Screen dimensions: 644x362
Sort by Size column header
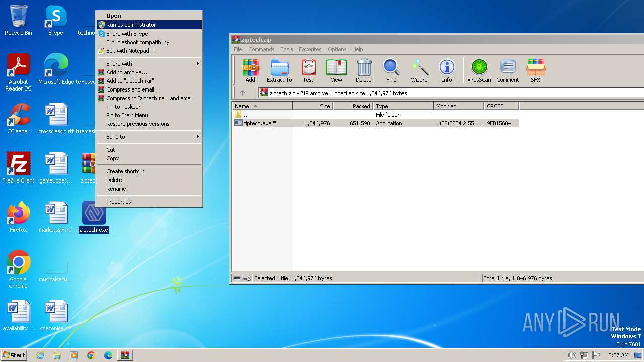coord(313,106)
